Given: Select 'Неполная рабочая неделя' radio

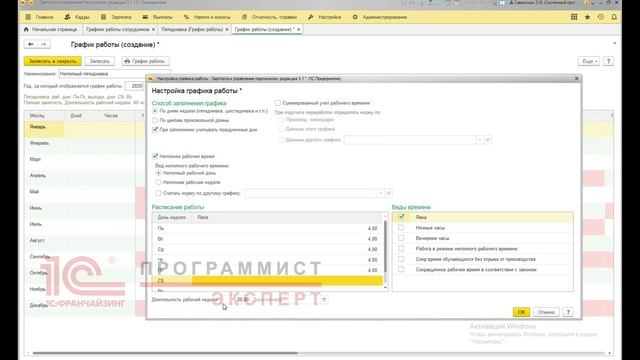Looking at the screenshot, I should tap(158, 182).
